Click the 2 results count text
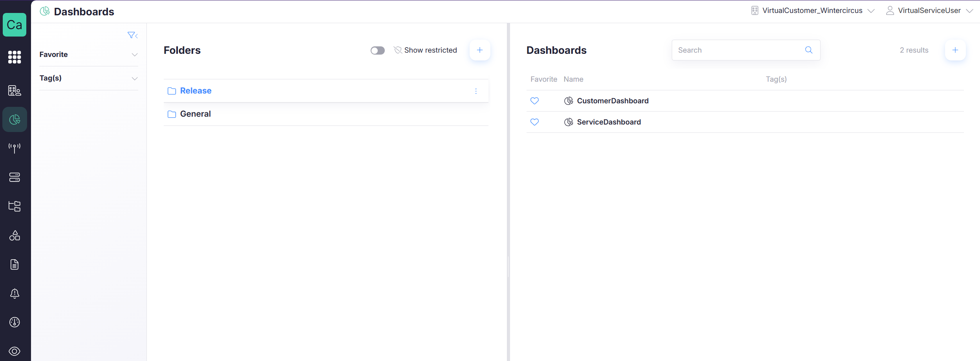The height and width of the screenshot is (361, 980). click(x=914, y=50)
